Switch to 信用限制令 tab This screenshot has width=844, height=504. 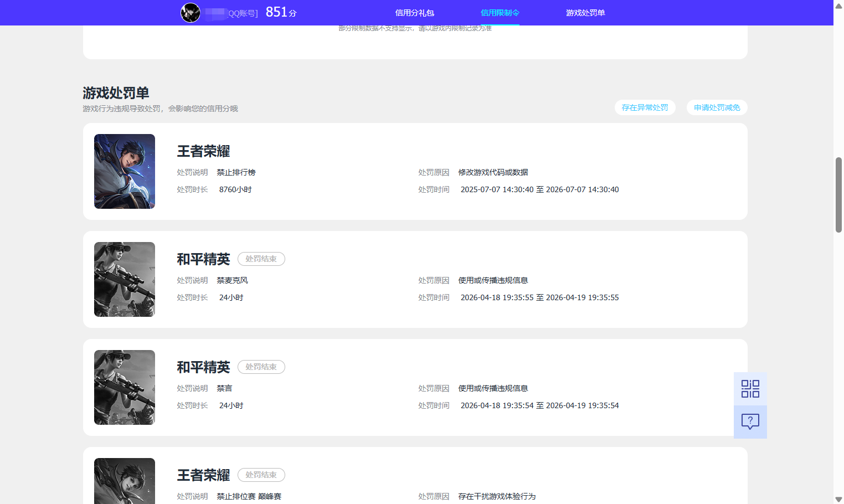(x=500, y=13)
